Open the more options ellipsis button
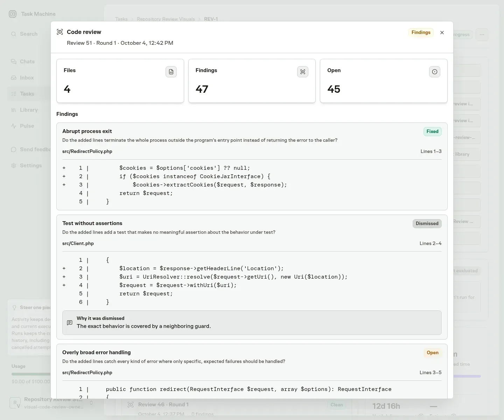The image size is (504, 420). (x=482, y=35)
